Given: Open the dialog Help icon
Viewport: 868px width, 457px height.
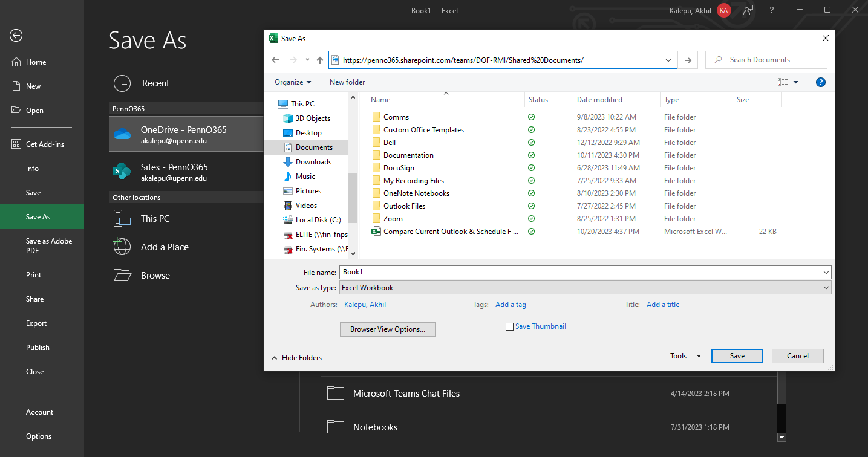Looking at the screenshot, I should [x=821, y=82].
